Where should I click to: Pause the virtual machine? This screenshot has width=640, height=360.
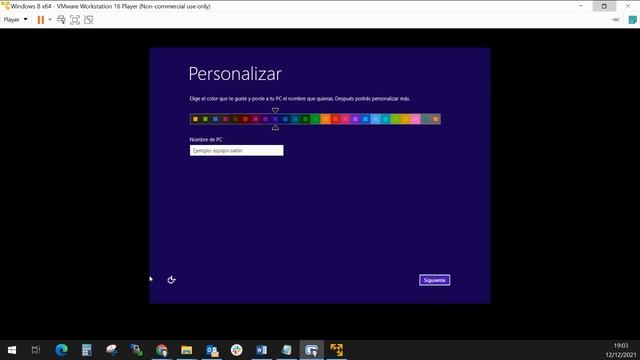point(40,20)
